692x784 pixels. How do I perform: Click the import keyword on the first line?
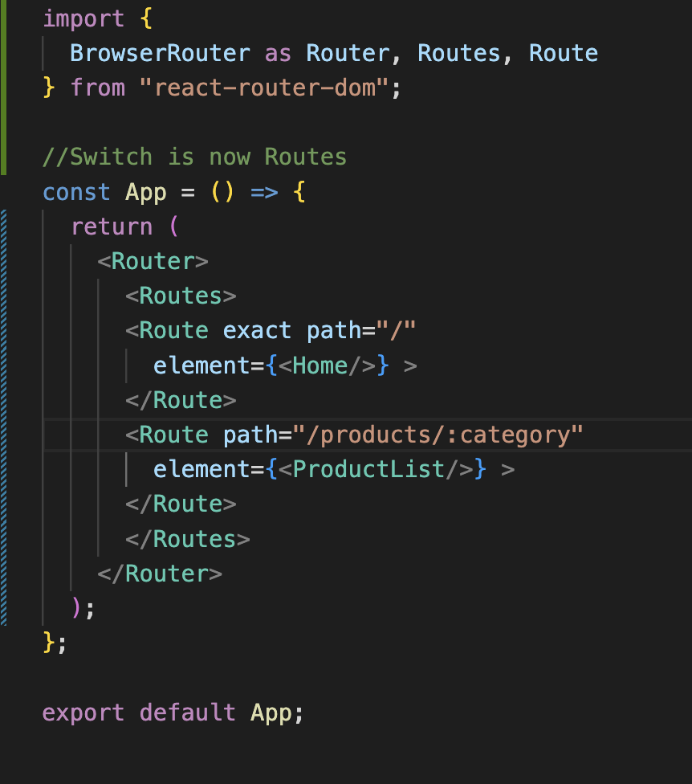(x=84, y=18)
